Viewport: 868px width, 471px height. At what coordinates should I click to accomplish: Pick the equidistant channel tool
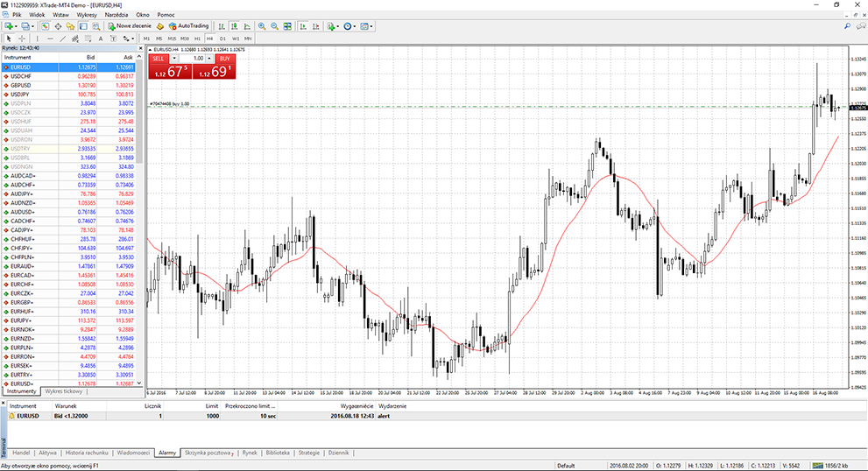pos(75,39)
